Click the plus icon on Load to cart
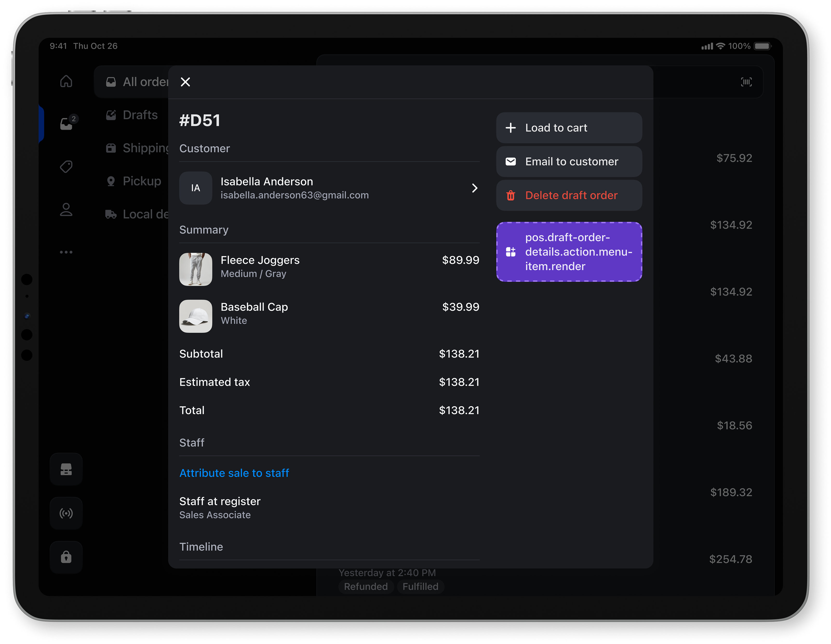 [x=511, y=128]
